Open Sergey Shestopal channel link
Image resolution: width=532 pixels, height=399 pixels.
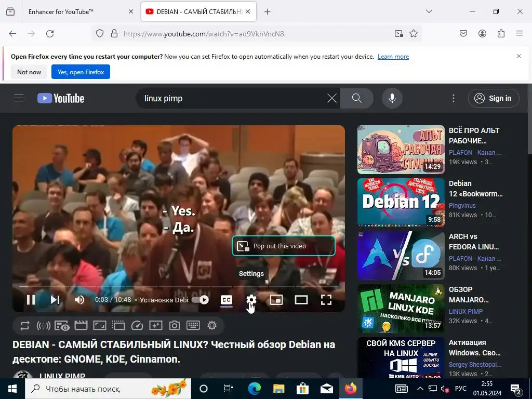point(475,364)
